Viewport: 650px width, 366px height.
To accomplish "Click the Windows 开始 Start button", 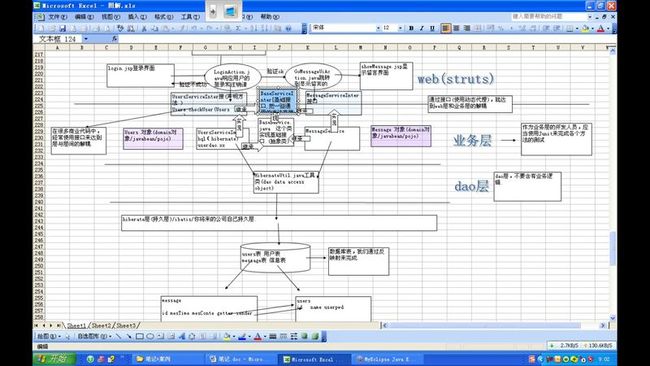I will [55, 359].
